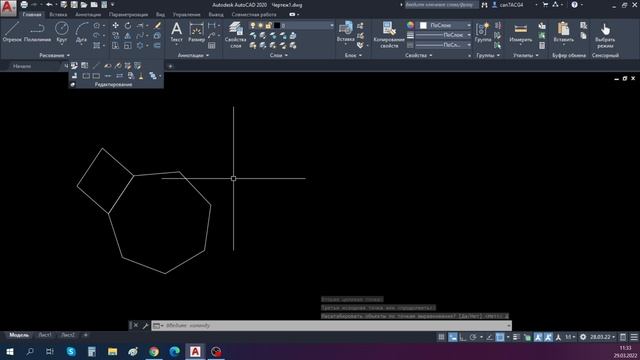Viewport: 640px width, 360px height.
Task: Select the Полилиния (Polyline) tool
Action: [37, 32]
